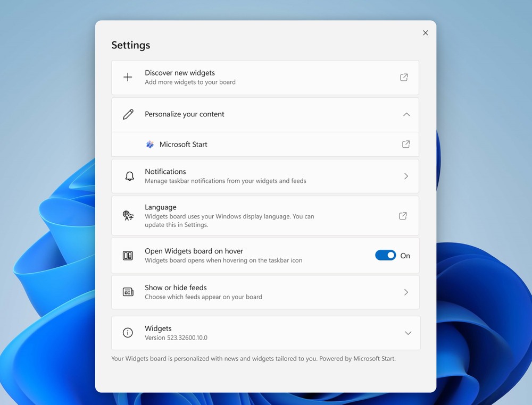Click the feeds icon beside Show or hide feeds
Viewport: 532px width, 405px height.
tap(128, 292)
